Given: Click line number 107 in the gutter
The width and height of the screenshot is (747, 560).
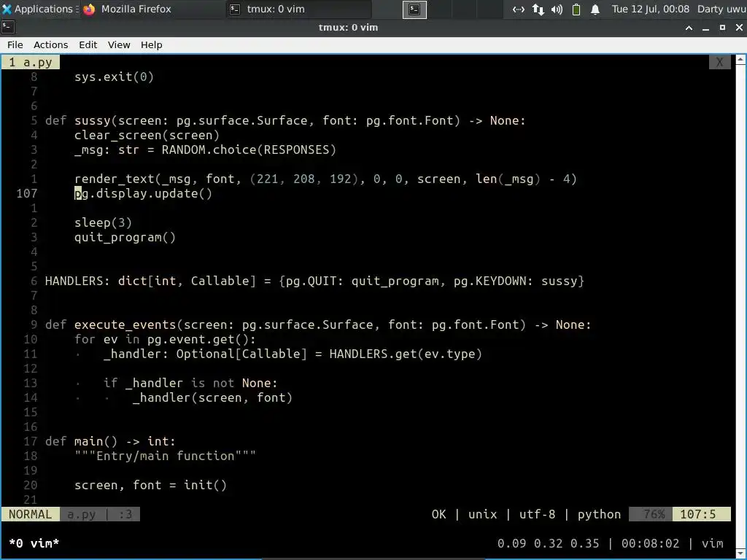Looking at the screenshot, I should 27,193.
